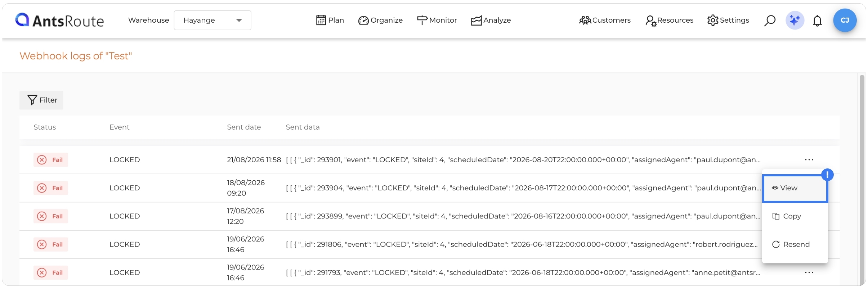
Task: Open the Organize menu
Action: click(380, 20)
